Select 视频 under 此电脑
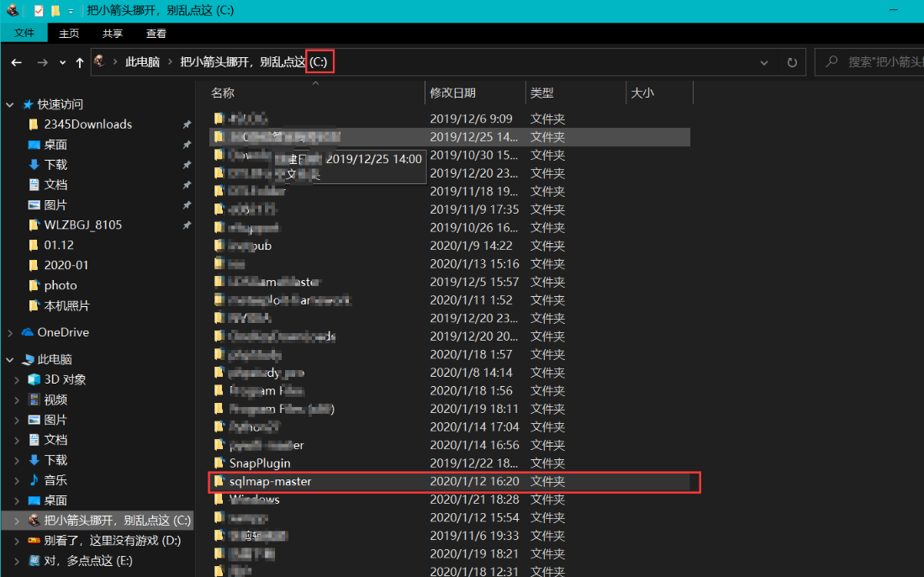Image resolution: width=924 pixels, height=577 pixels. [x=55, y=400]
